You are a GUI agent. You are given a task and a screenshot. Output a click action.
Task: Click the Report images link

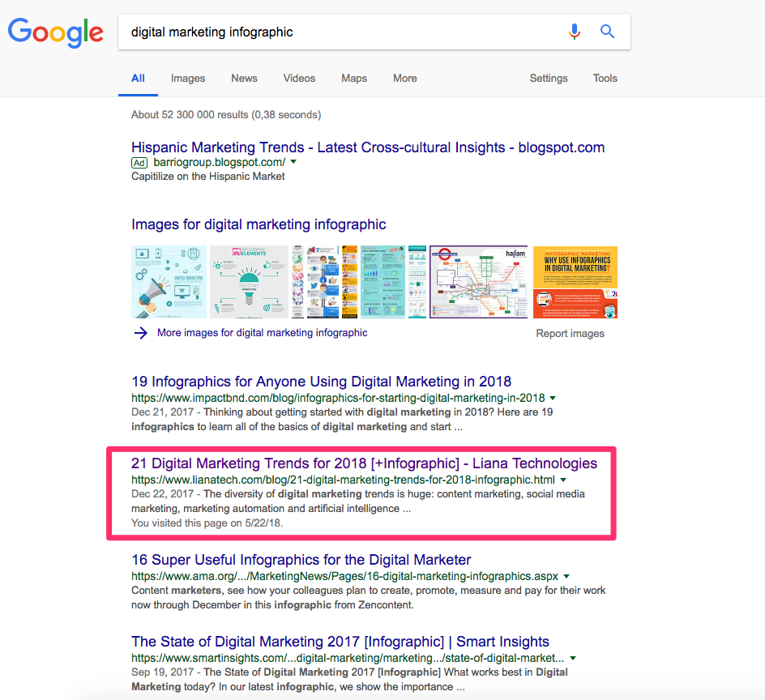(x=570, y=334)
